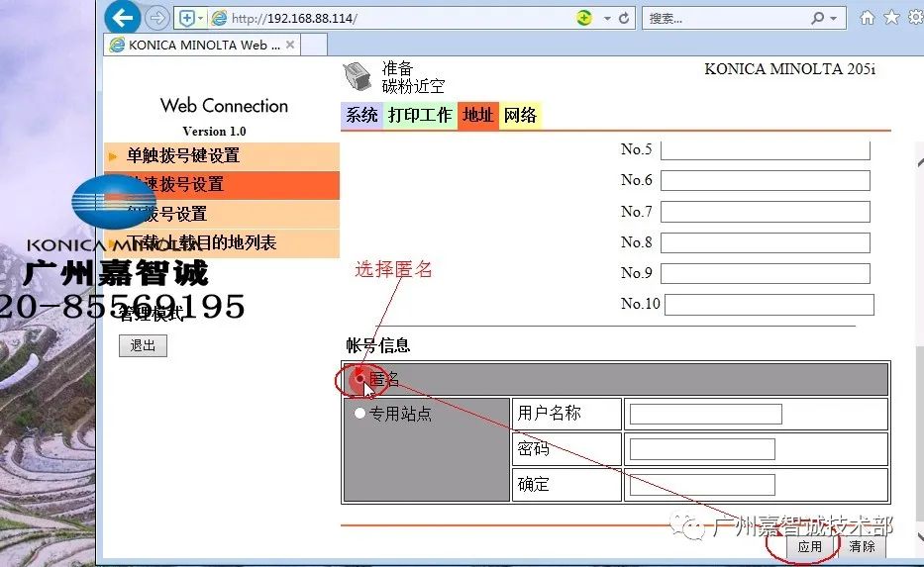The width and height of the screenshot is (924, 567).
Task: Open the browser home page icon
Action: (867, 18)
